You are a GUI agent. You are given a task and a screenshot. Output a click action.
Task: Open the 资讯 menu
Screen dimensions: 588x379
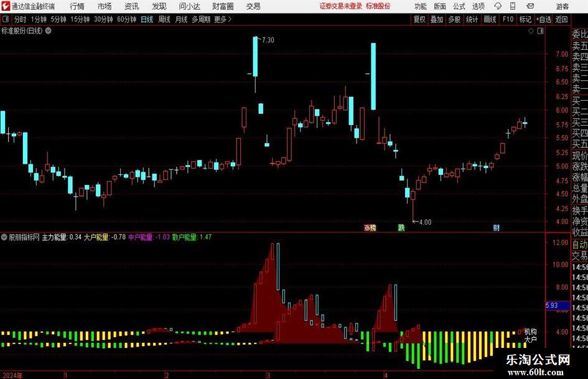coord(132,6)
